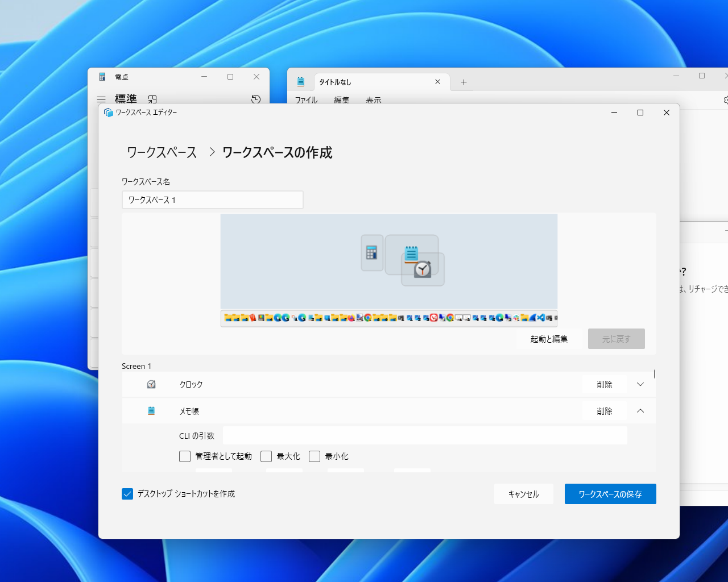
Task: Click the notepad icon beside メモ帳 in Screen 1
Action: point(151,411)
